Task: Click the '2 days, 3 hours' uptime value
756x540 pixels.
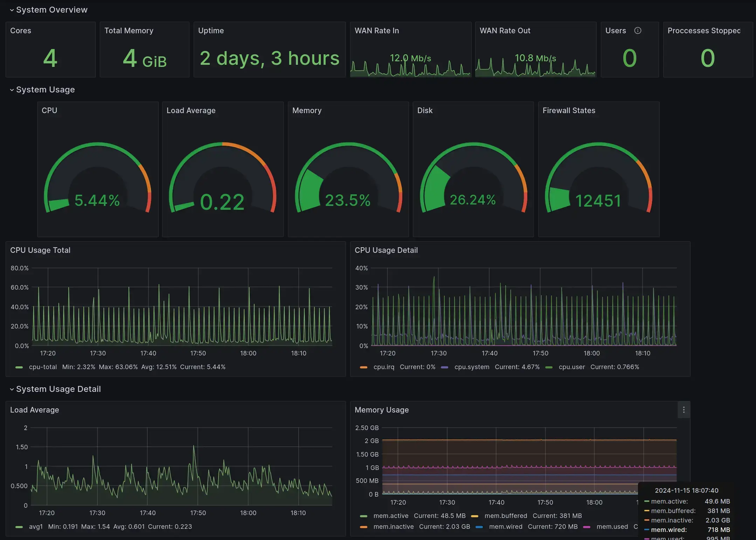Action: tap(270, 58)
